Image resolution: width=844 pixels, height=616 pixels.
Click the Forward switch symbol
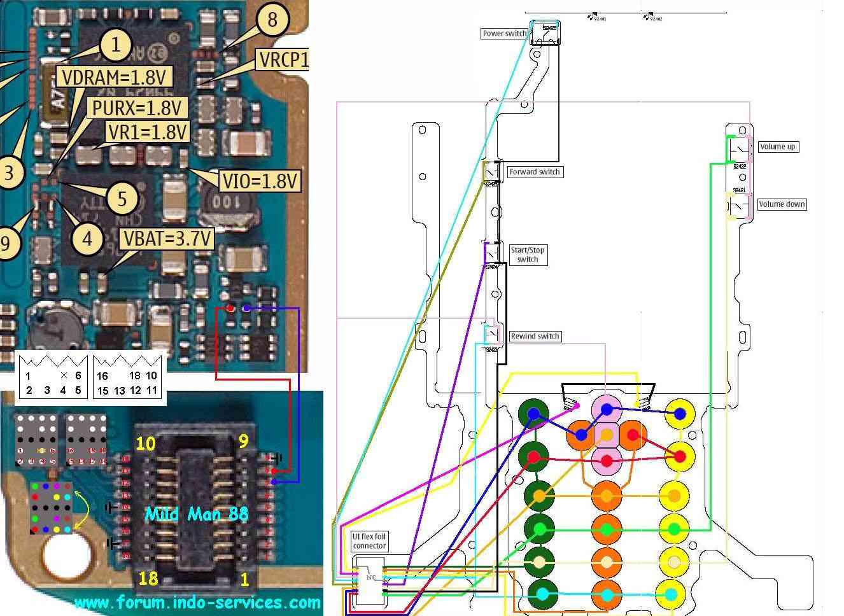[x=491, y=172]
